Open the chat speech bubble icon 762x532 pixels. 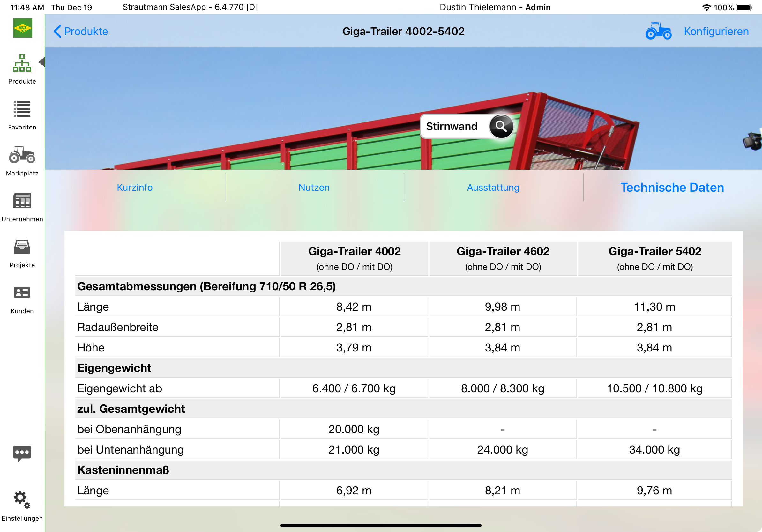(22, 453)
